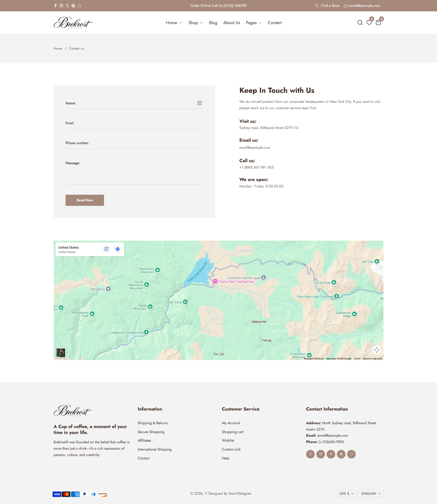The image size is (437, 504).
Task: Open the Keyboard shortcuts map link
Action: pos(314,358)
